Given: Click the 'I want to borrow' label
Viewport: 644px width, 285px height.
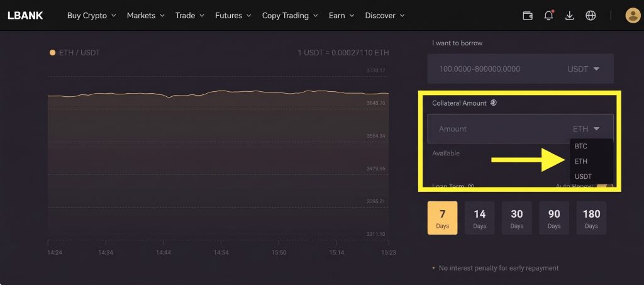Looking at the screenshot, I should click(457, 43).
